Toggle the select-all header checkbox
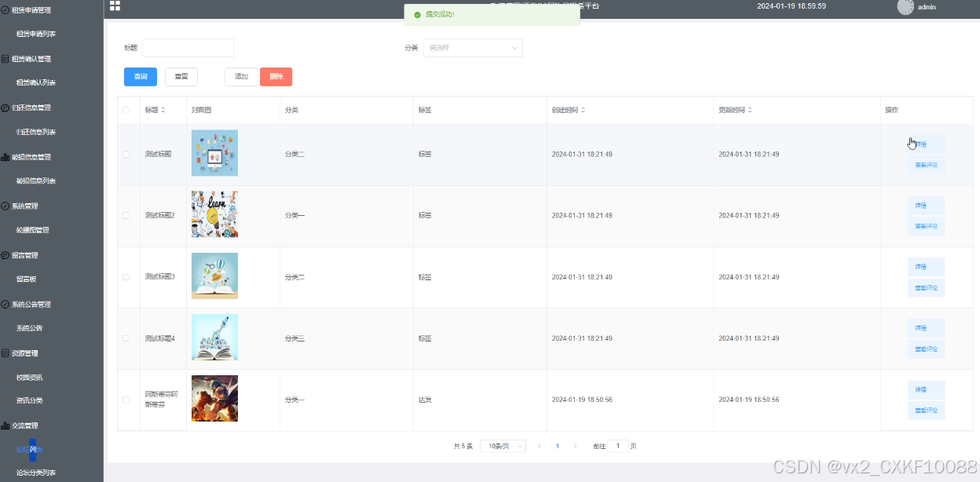 tap(126, 110)
